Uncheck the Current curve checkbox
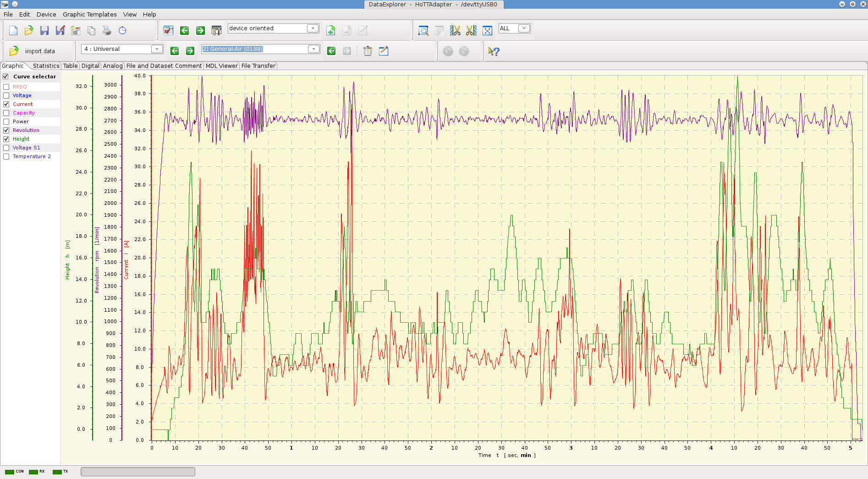Viewport: 868px width, 479px height. click(6, 104)
